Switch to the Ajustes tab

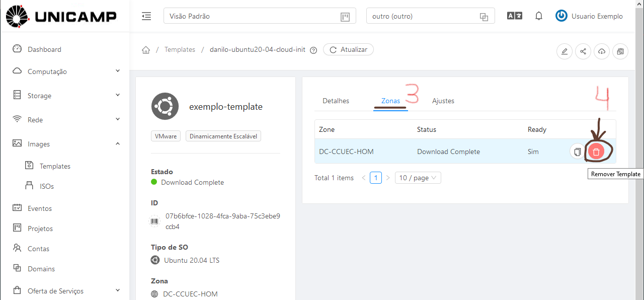443,101
